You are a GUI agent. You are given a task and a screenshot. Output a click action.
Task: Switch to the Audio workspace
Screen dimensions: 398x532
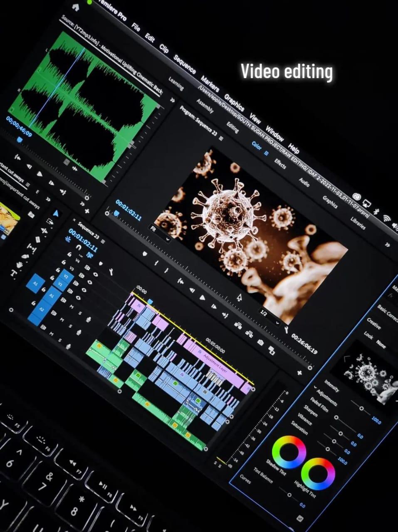304,182
